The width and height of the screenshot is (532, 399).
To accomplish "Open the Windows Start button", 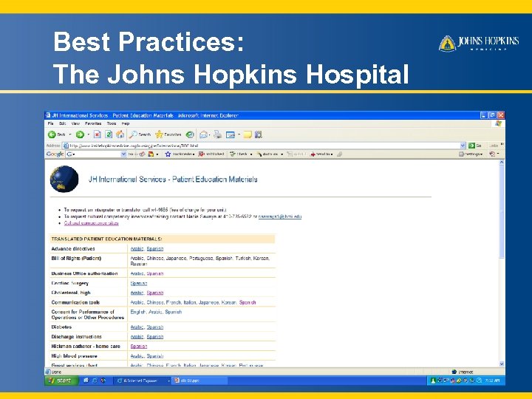I will [x=61, y=381].
